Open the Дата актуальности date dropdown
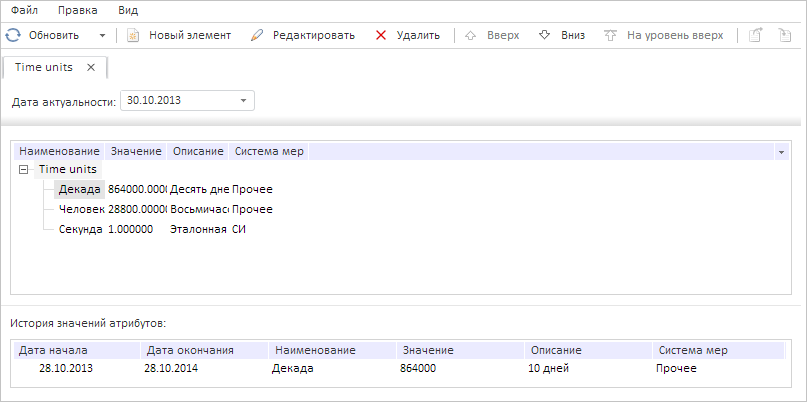The width and height of the screenshot is (807, 402). pyautogui.click(x=243, y=100)
